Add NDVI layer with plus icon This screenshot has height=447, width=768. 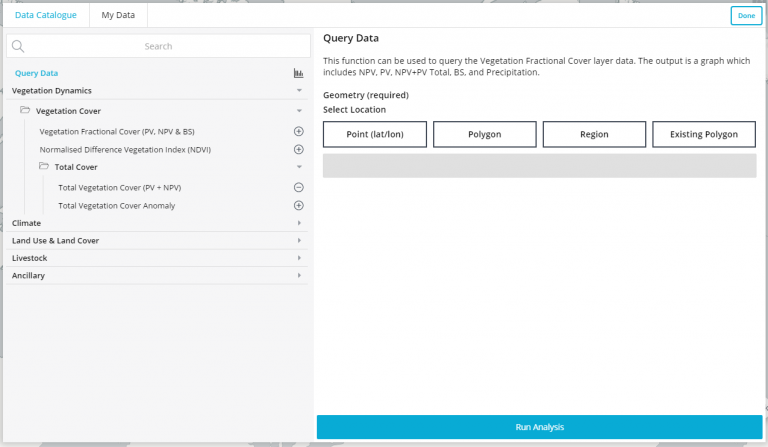298,149
